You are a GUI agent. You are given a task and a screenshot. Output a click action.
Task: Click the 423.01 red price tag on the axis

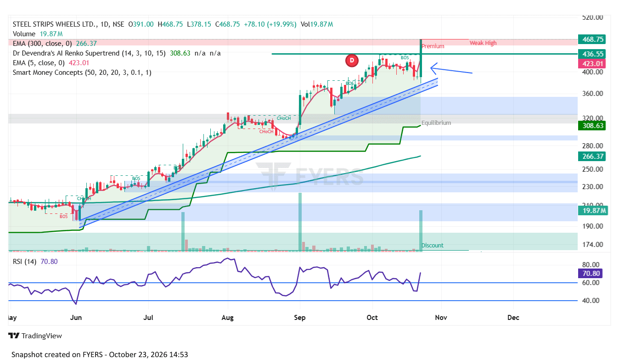[593, 63]
